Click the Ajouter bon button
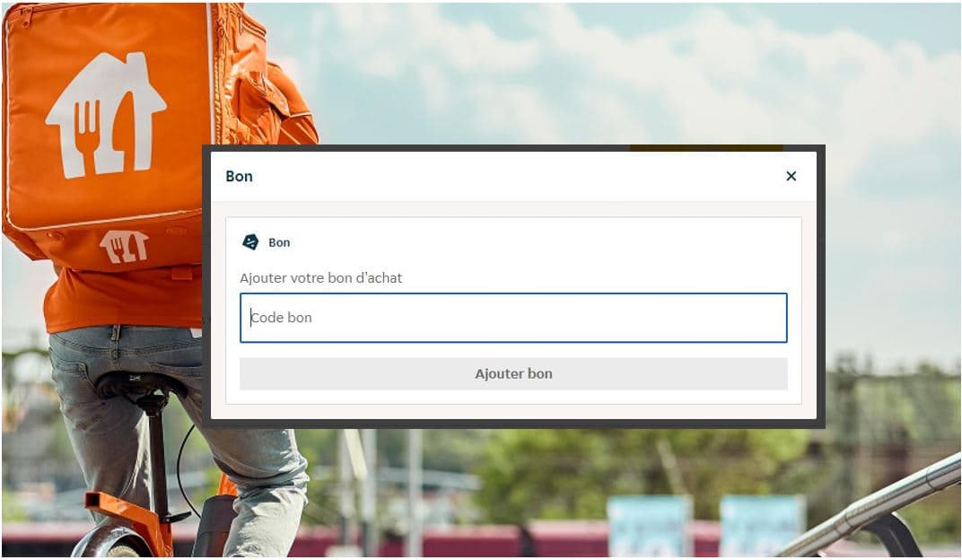 [513, 373]
